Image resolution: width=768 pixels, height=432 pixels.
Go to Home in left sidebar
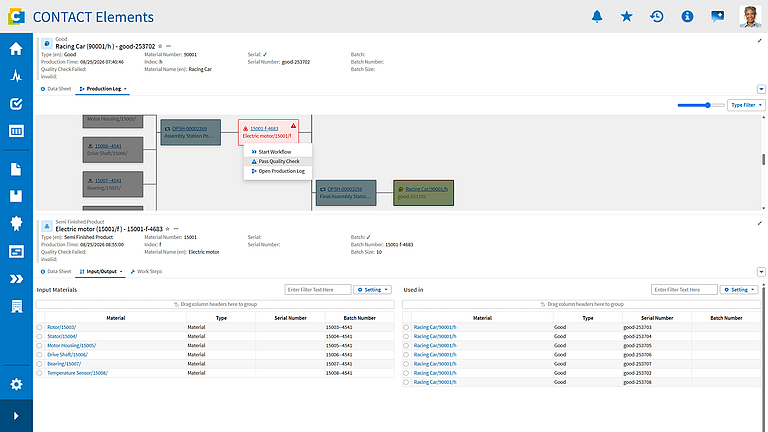16,48
